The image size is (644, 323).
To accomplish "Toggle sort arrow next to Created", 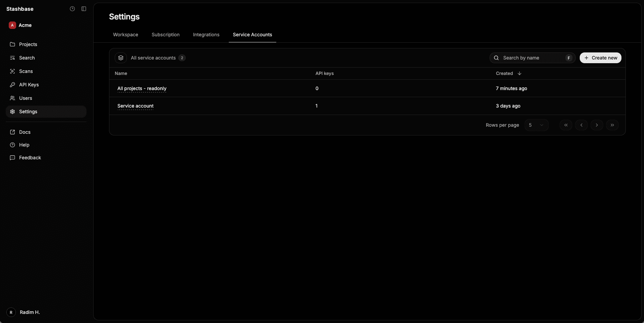I will coord(520,73).
